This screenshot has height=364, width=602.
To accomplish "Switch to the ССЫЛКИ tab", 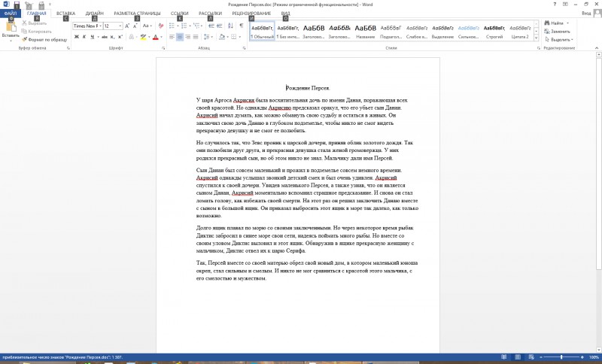I will click(x=179, y=14).
